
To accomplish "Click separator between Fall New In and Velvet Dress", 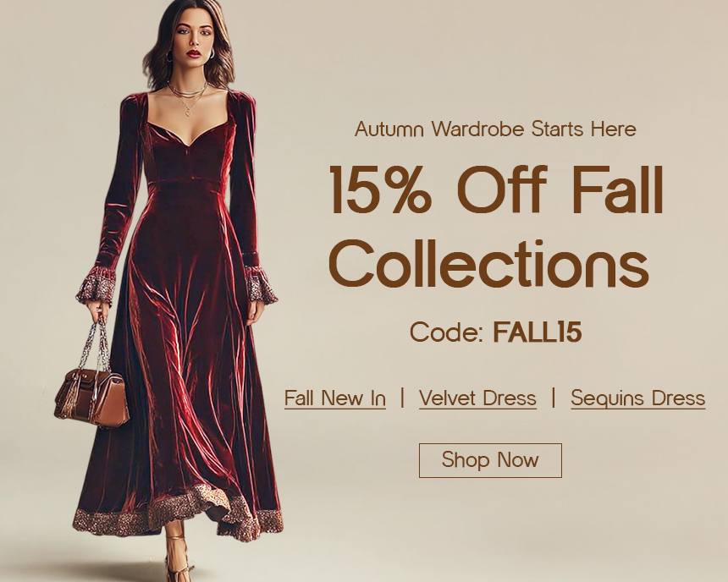I will 403,398.
